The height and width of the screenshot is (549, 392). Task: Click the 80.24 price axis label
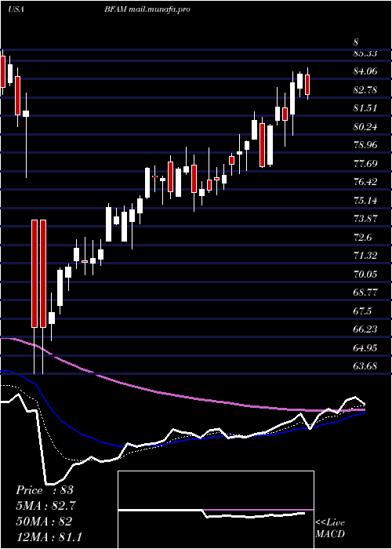click(365, 127)
